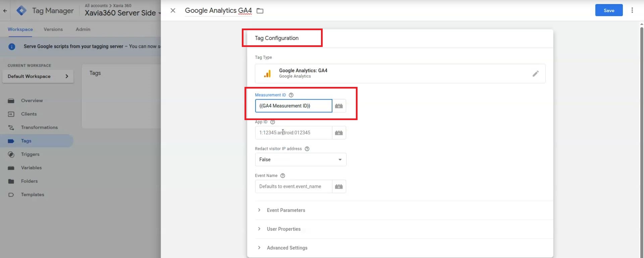Viewport: 644px width, 258px height.
Task: Click the back arrow beside Tag Manager
Action: click(5, 11)
